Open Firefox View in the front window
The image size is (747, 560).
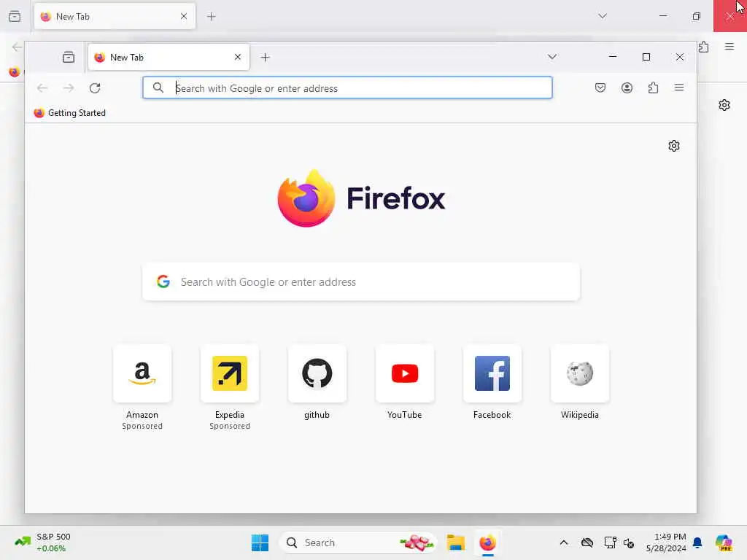click(69, 57)
